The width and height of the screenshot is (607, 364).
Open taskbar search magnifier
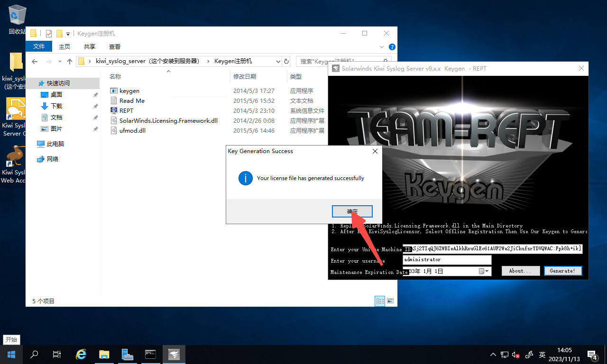[x=34, y=354]
